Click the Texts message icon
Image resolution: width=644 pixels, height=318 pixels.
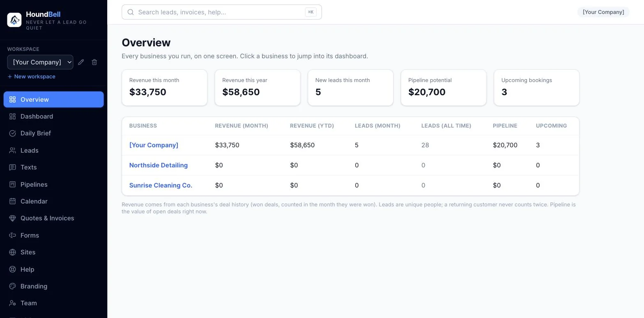click(13, 167)
